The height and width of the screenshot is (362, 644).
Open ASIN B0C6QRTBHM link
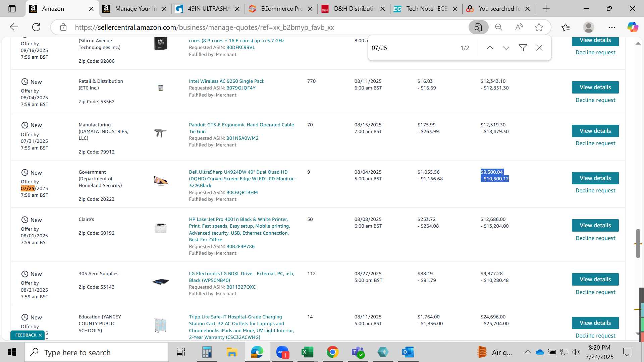(242, 192)
